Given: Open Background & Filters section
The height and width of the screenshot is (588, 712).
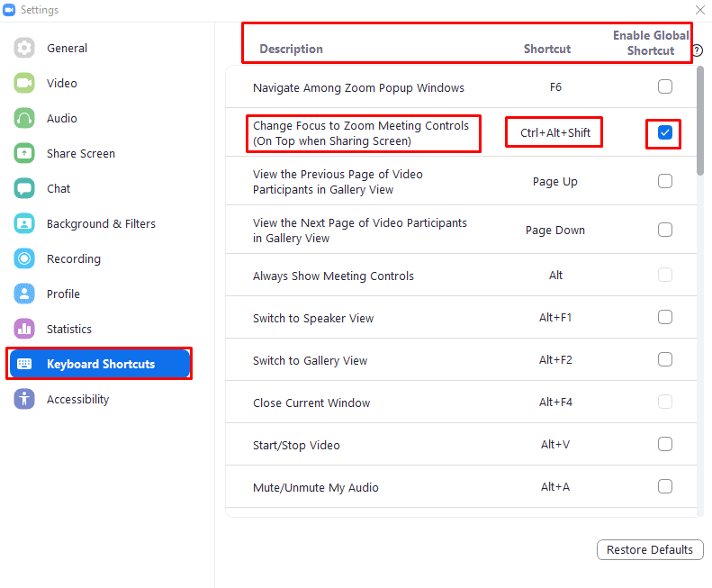Looking at the screenshot, I should click(101, 223).
